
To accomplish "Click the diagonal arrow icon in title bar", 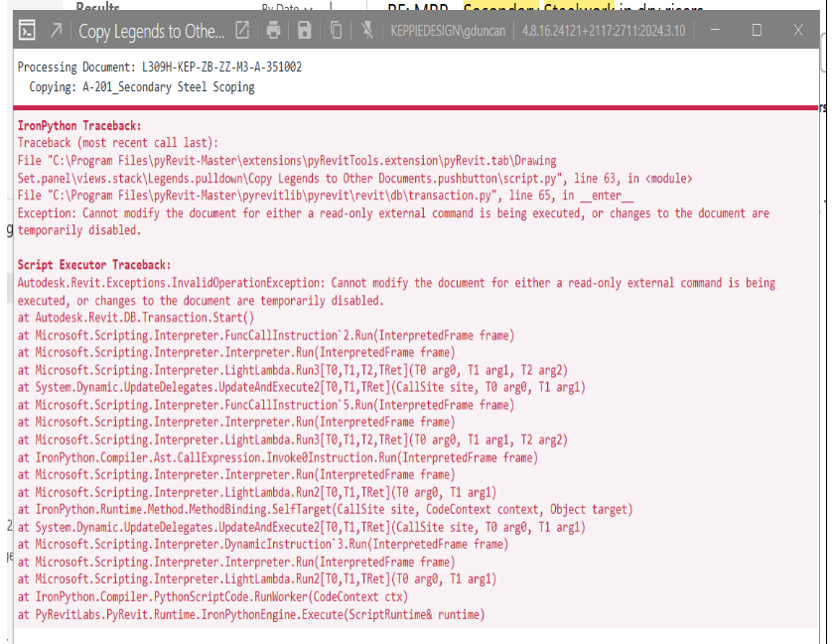I will pos(56,31).
